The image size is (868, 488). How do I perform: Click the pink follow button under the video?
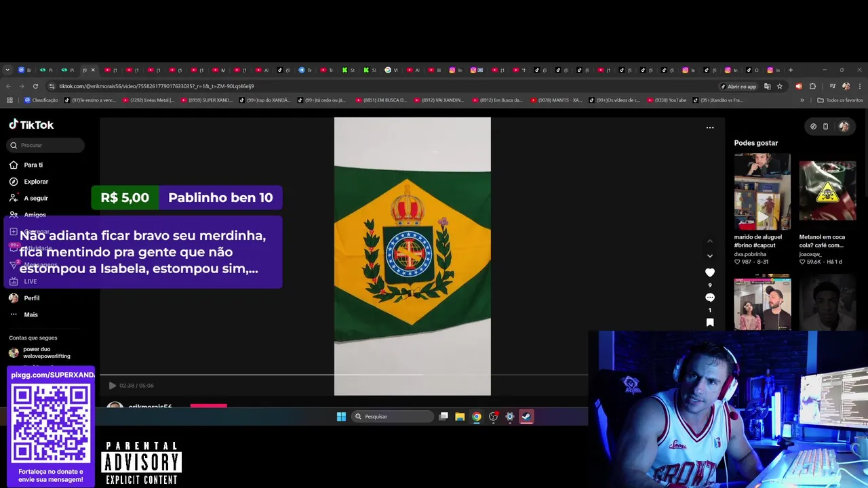(208, 406)
